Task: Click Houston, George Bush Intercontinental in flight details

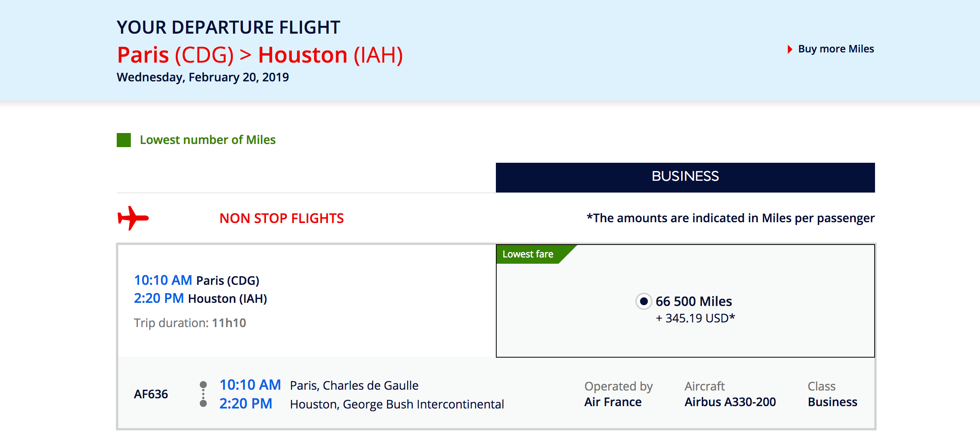Action: click(x=397, y=404)
